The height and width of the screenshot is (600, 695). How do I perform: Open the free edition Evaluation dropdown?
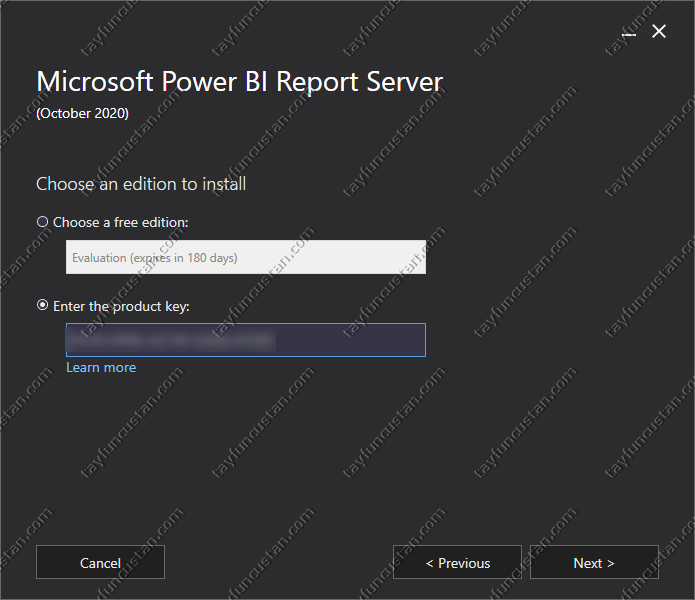tap(246, 257)
